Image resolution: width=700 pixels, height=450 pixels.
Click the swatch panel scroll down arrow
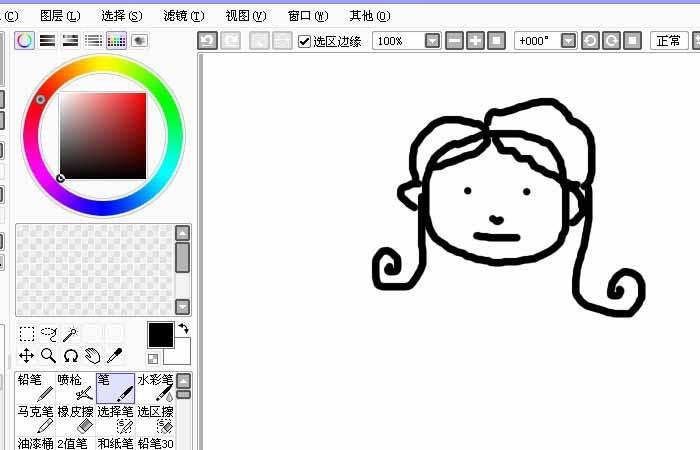[x=183, y=307]
